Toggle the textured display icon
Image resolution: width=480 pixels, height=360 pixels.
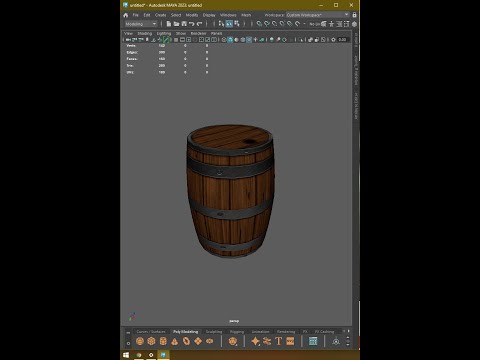[249, 40]
